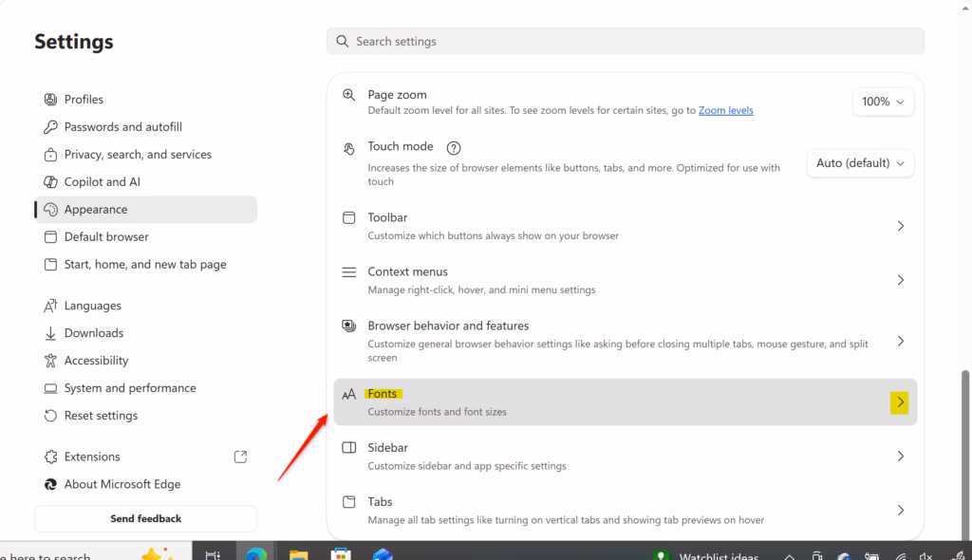Click the Default browser sidebar icon
This screenshot has width=972, height=560.
[50, 237]
